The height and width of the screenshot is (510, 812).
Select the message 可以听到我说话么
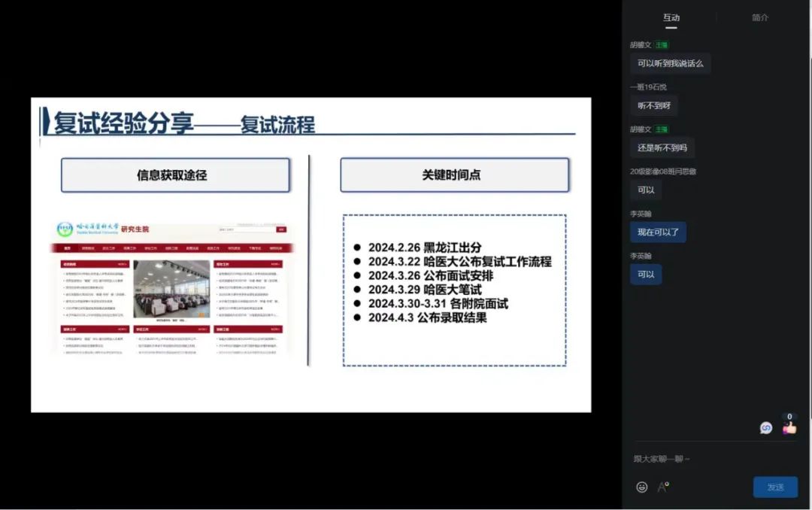pyautogui.click(x=670, y=64)
